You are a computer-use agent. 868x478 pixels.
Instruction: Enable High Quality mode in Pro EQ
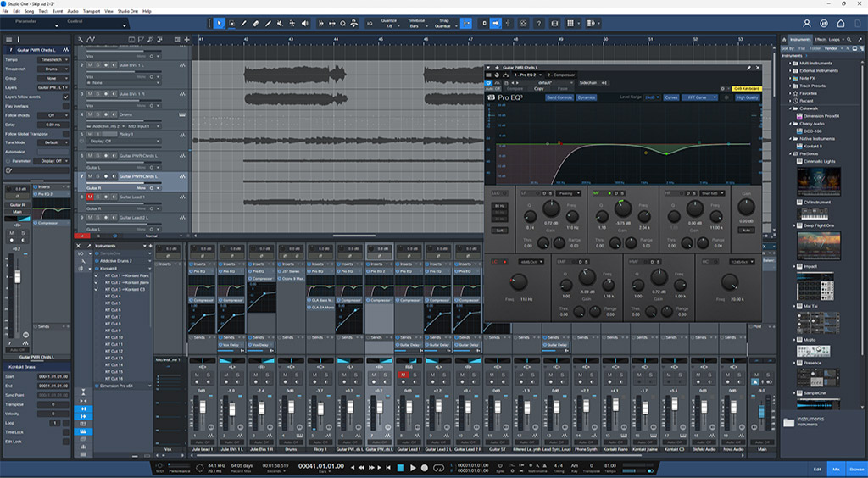coord(748,97)
